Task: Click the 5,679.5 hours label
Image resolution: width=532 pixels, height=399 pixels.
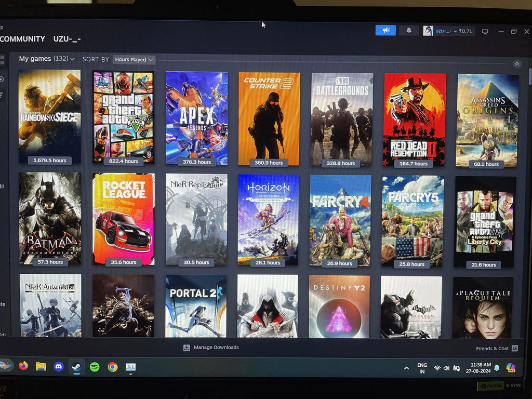Action: coord(49,160)
